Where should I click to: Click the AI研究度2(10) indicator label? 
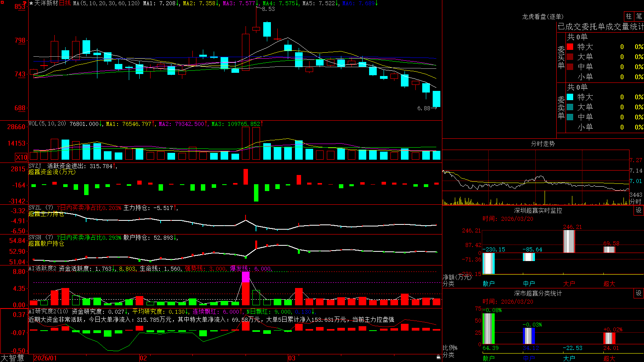48,311
